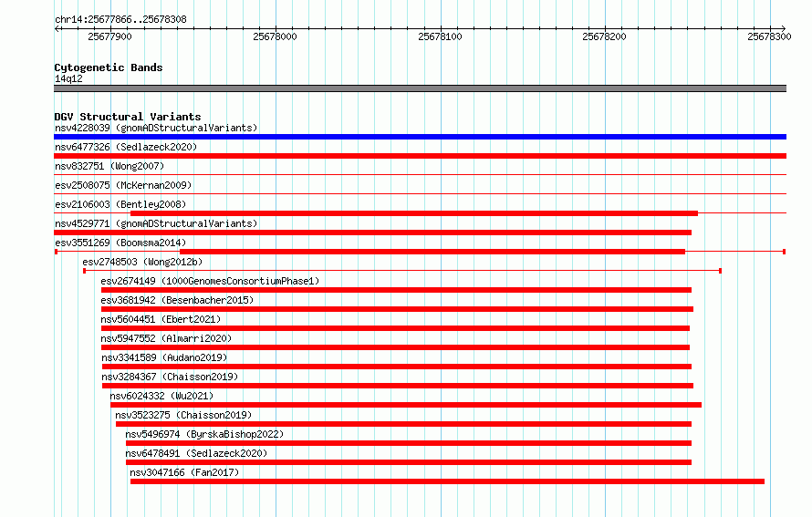
Task: Click nsv6478491 (Sedlazeck2020) label
Action: 196,453
